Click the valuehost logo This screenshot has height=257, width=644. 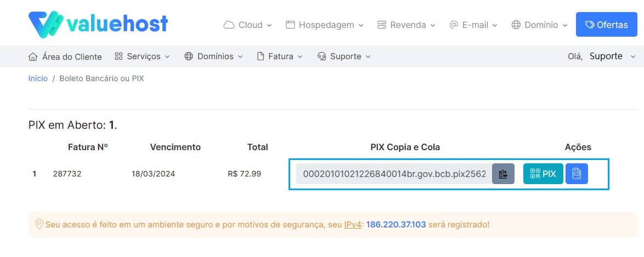98,24
